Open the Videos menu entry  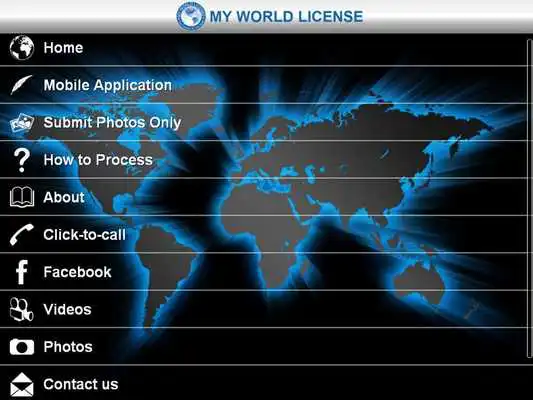tap(263, 309)
